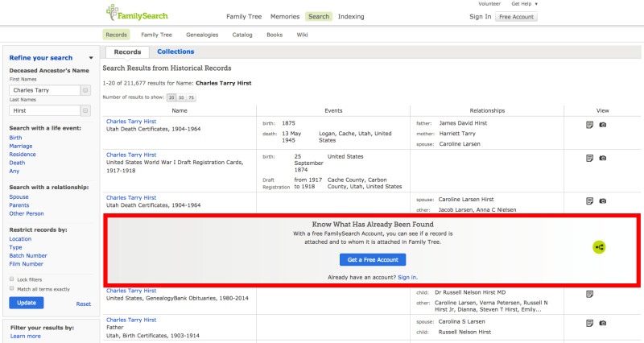Click the Sign in link in account banner
This screenshot has height=343, width=644.
coord(407,277)
